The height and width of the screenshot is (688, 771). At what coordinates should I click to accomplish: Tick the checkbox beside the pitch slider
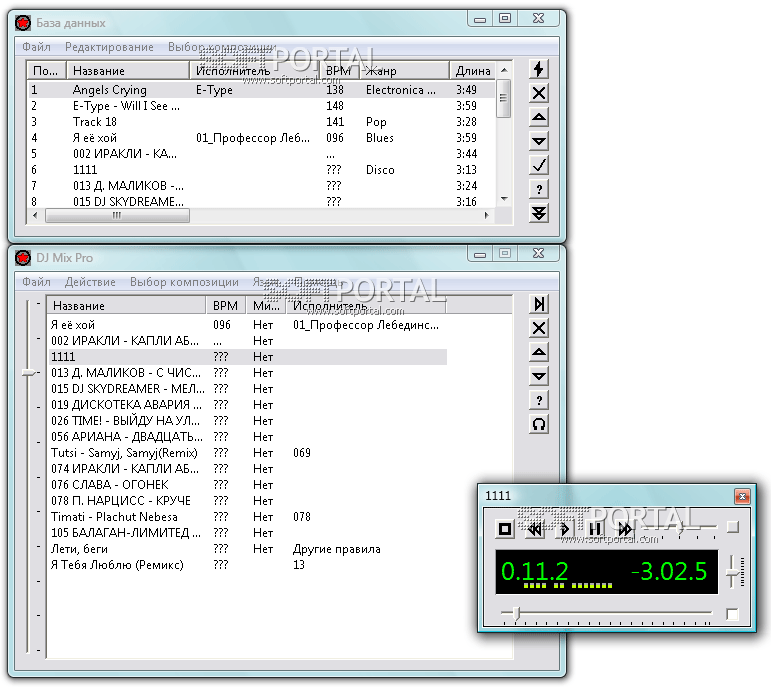pyautogui.click(x=733, y=527)
